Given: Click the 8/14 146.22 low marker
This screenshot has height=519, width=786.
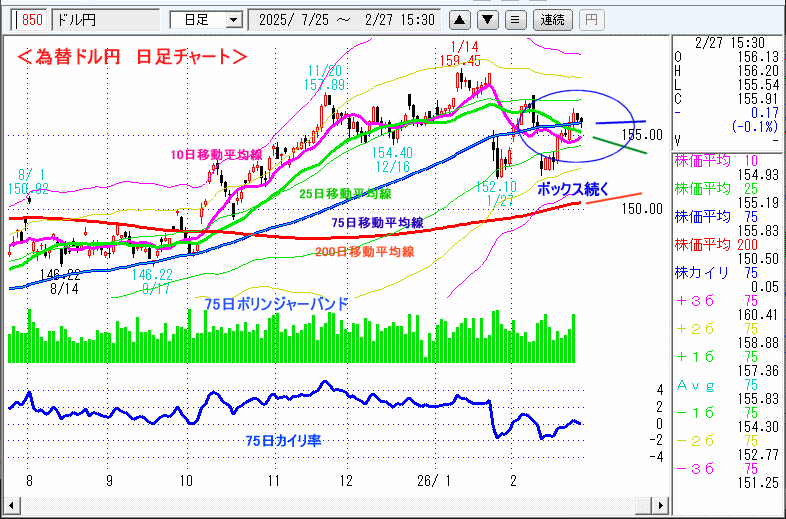Looking at the screenshot, I should coord(64,280).
